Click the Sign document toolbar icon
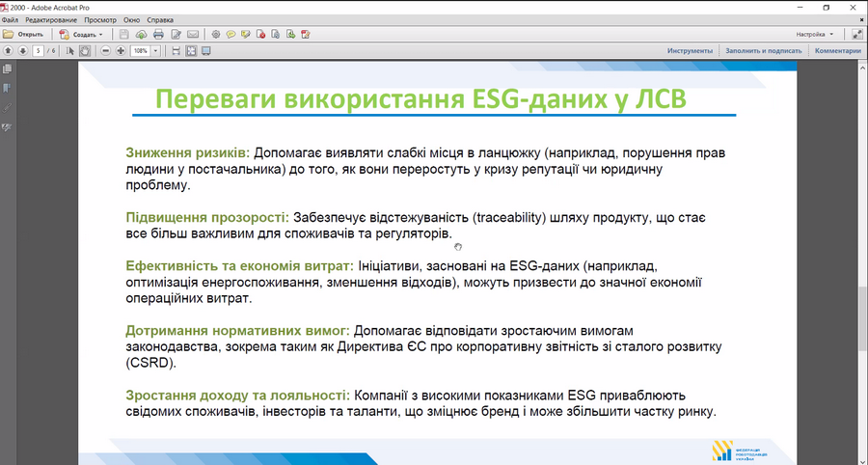 305,35
